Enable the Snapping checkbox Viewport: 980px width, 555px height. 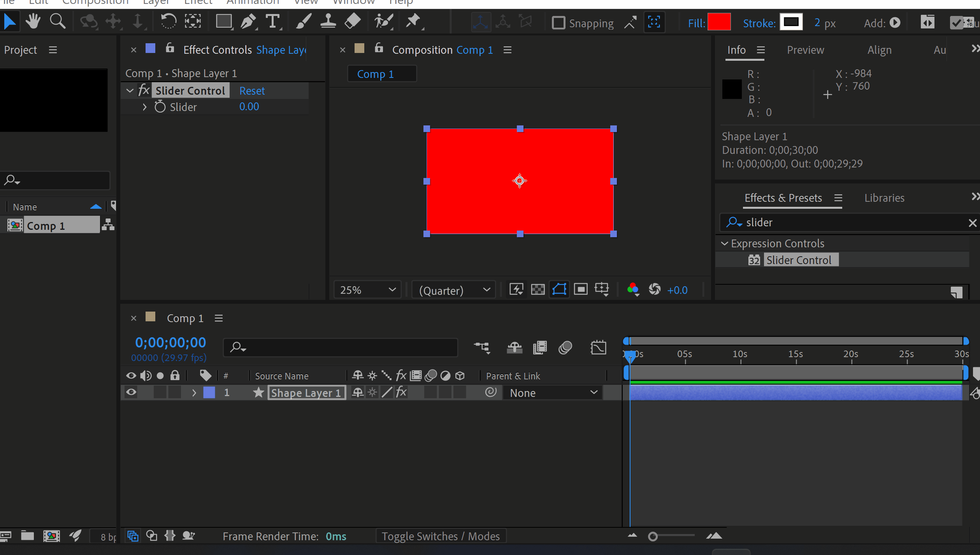tap(558, 23)
